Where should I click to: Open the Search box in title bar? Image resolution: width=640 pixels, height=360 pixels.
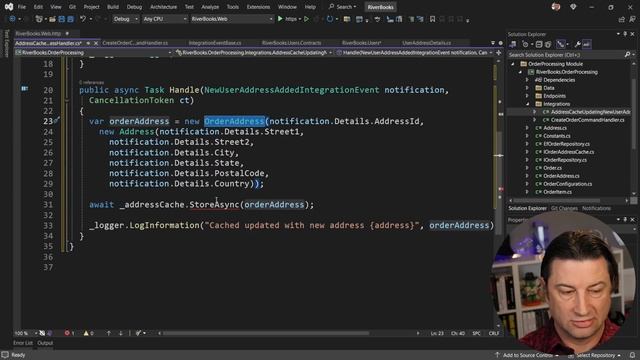tap(342, 7)
